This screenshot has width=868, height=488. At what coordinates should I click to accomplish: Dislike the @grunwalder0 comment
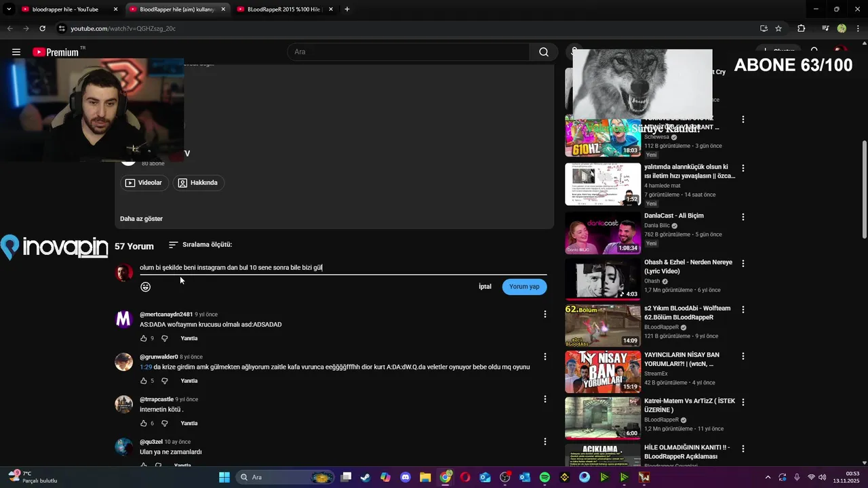tap(164, 381)
